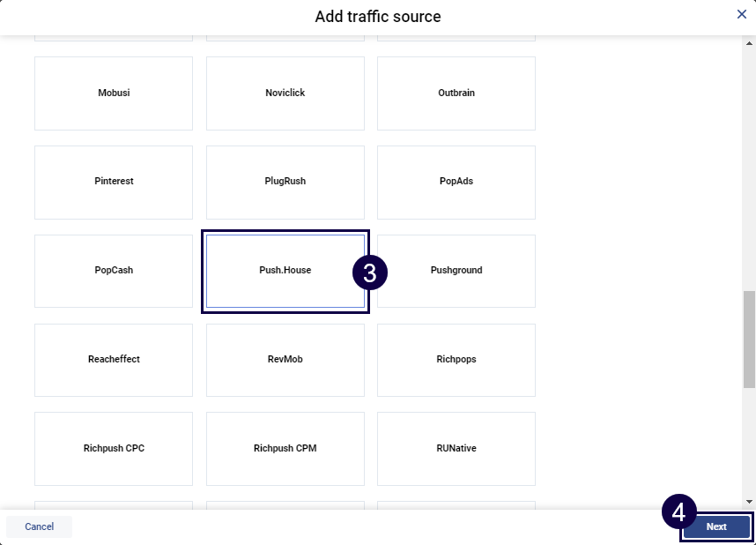Pick the RevMob traffic source
The height and width of the screenshot is (545, 756).
(285, 360)
